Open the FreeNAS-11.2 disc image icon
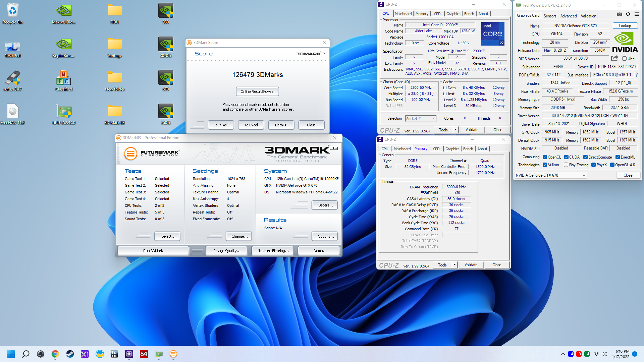 click(13, 114)
